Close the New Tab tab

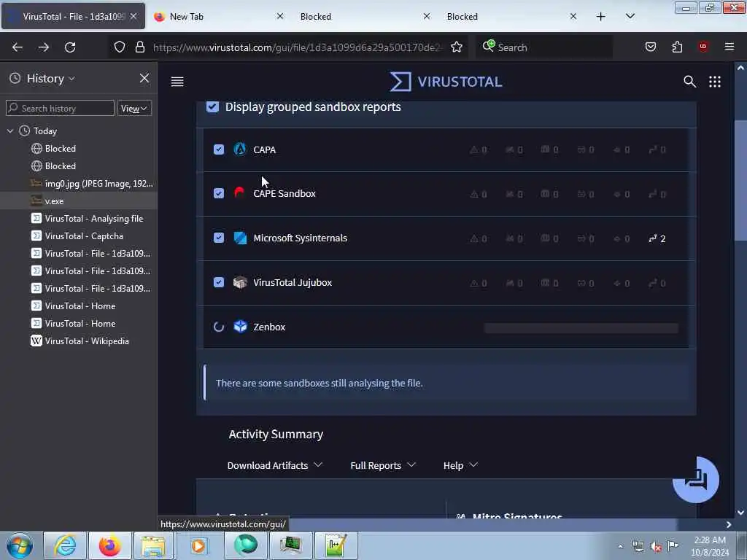tap(280, 16)
